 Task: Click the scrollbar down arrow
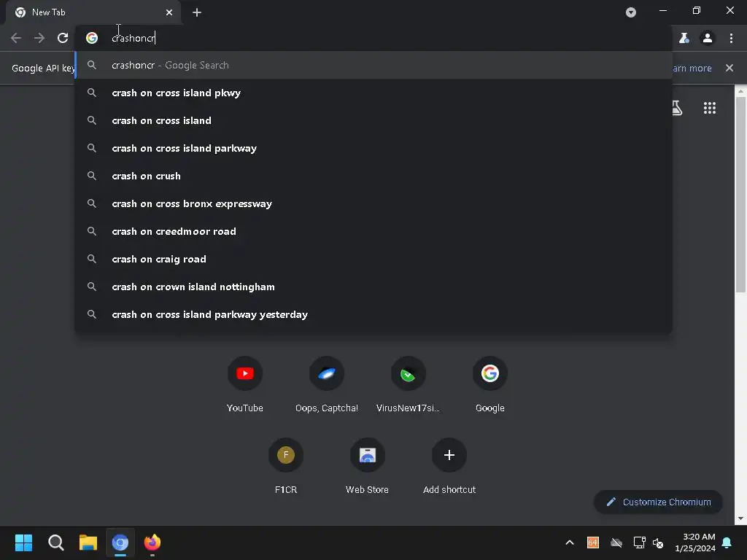tap(741, 518)
